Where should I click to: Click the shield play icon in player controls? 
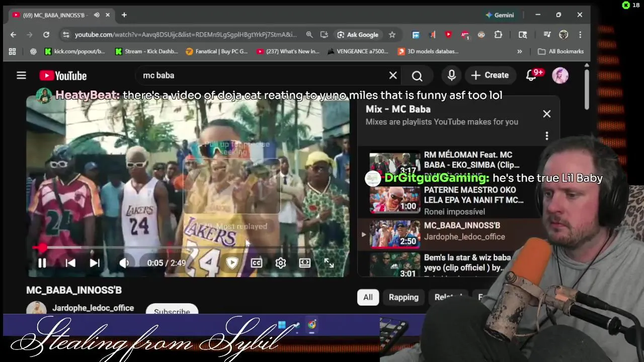coord(232,263)
